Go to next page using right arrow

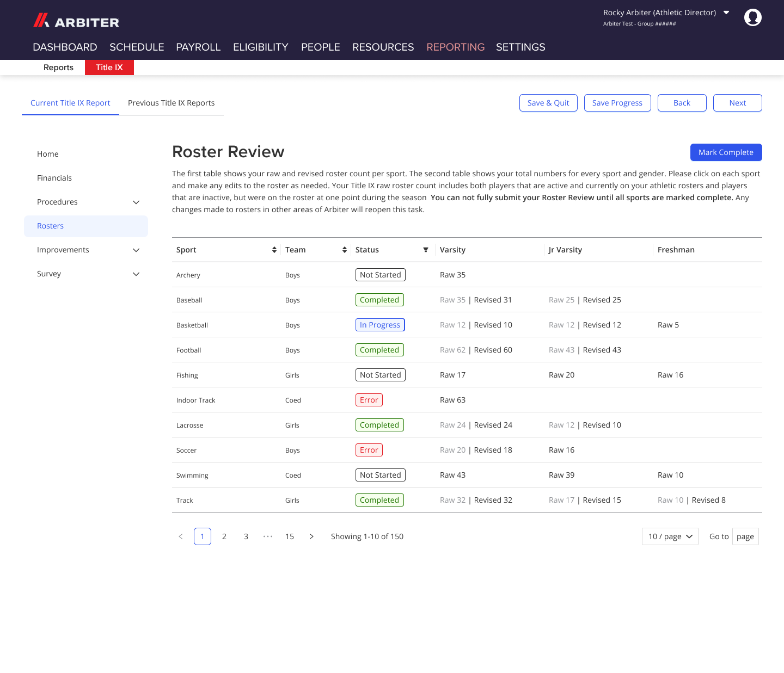tap(311, 536)
